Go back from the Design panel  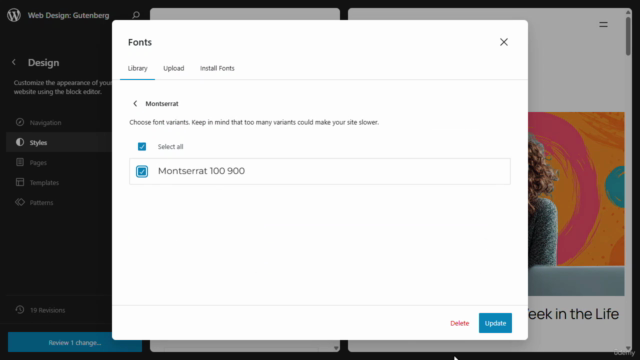[x=14, y=62]
